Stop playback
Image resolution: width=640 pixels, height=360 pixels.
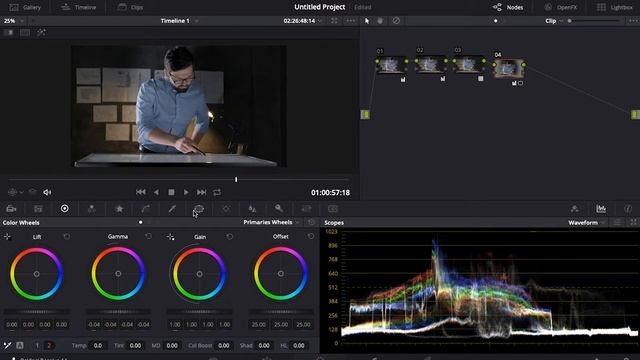(171, 192)
